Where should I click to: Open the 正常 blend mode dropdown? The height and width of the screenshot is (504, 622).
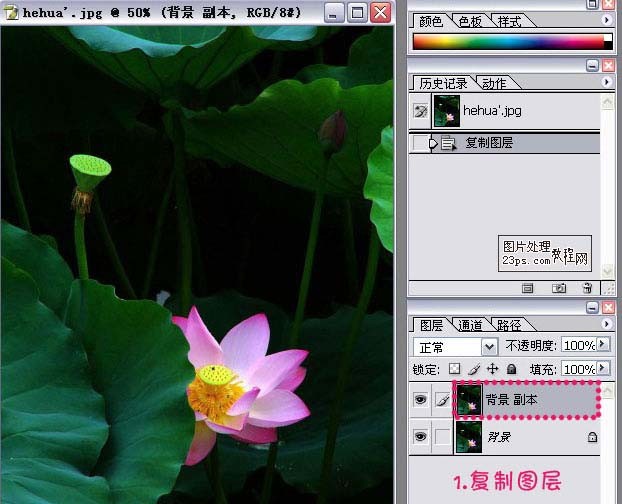(x=489, y=347)
